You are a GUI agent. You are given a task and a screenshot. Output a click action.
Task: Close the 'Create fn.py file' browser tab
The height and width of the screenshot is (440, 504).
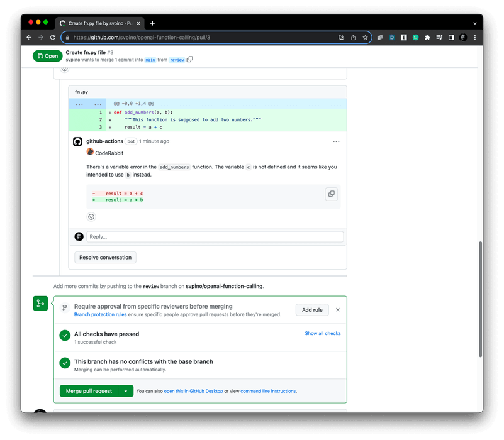(138, 23)
